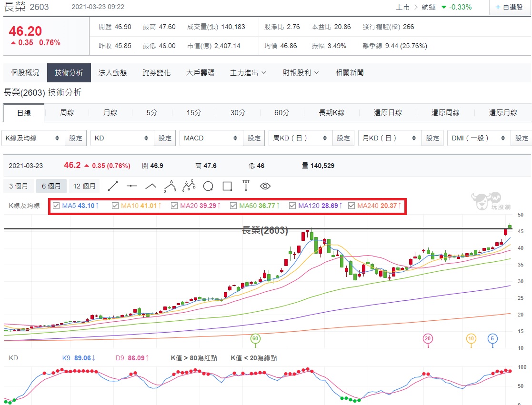Image resolution: width=532 pixels, height=405 pixels.
Task: Select the OAB triangle pattern tool
Action: [170, 186]
